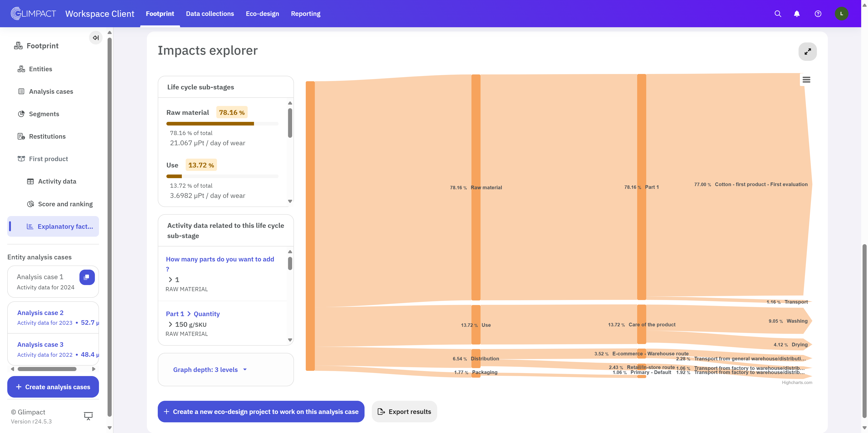
Task: Click scroll down arrow in Life cycle sub-stages
Action: (290, 201)
